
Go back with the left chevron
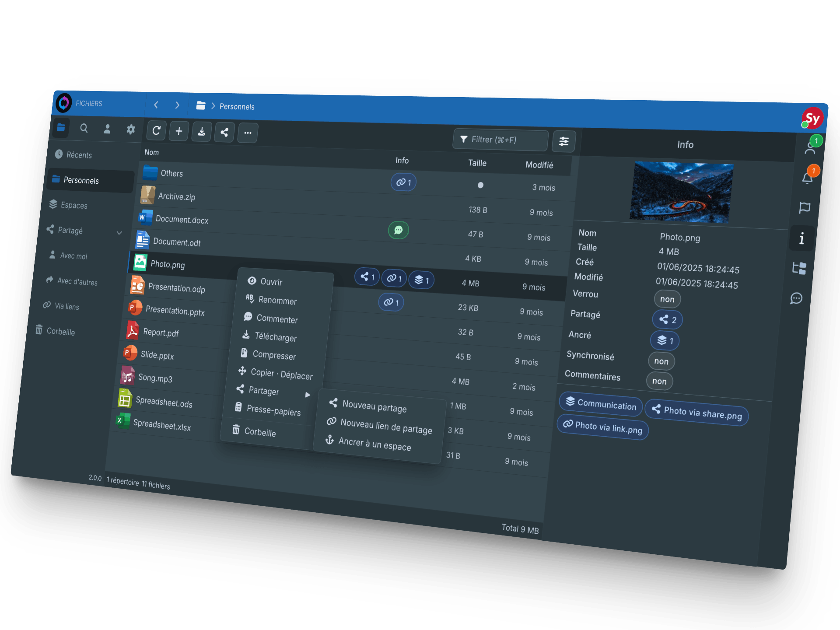pos(156,105)
